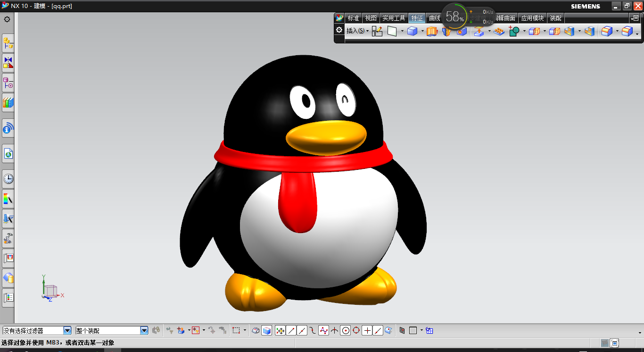This screenshot has height=352, width=644.
Task: Open the 整个装配 selection scope dropdown
Action: 144,331
